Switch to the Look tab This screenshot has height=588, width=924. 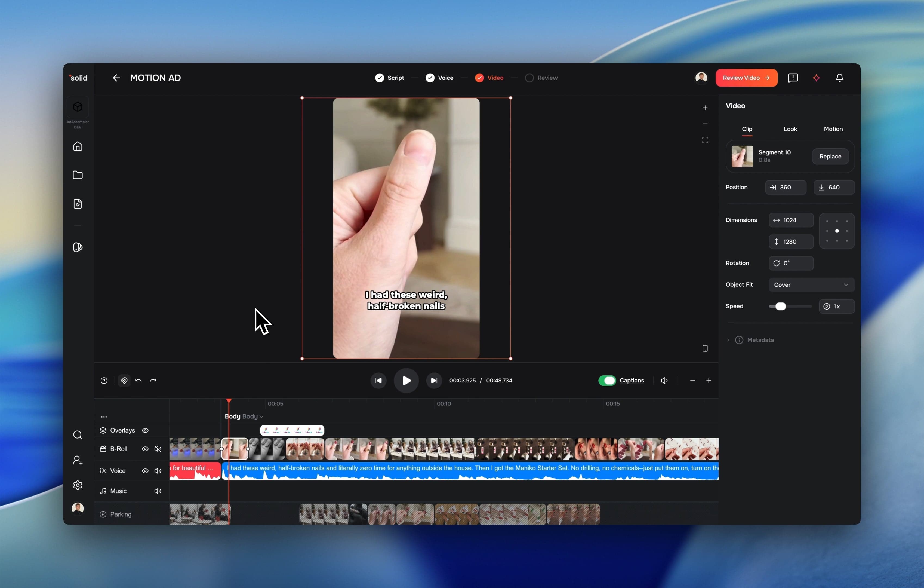tap(790, 129)
